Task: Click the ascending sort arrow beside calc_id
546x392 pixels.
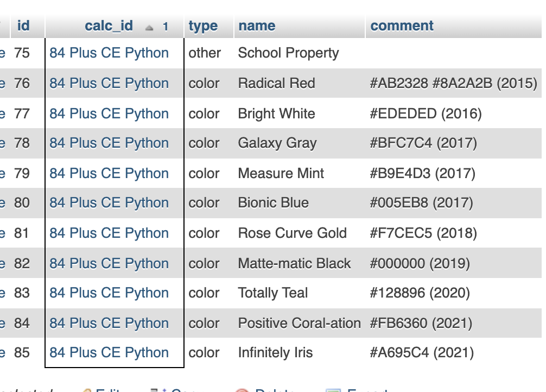Action: point(149,27)
